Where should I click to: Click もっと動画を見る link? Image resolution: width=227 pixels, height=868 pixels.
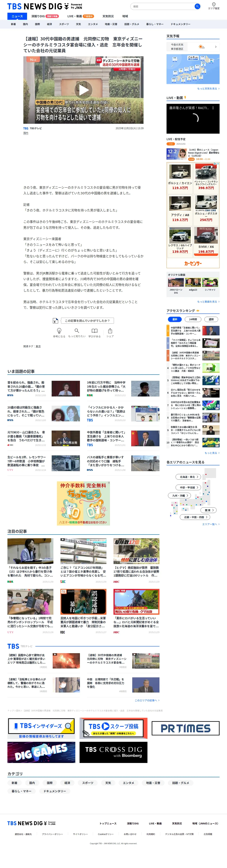208,302
